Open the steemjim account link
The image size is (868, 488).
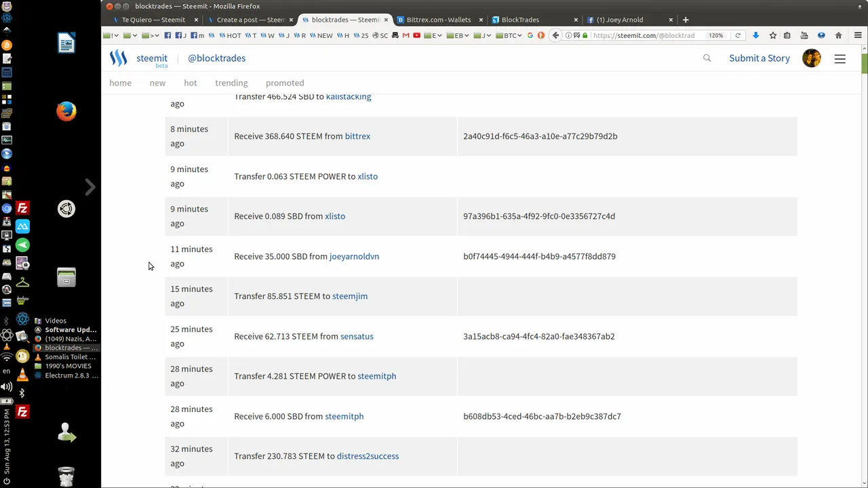pos(350,296)
